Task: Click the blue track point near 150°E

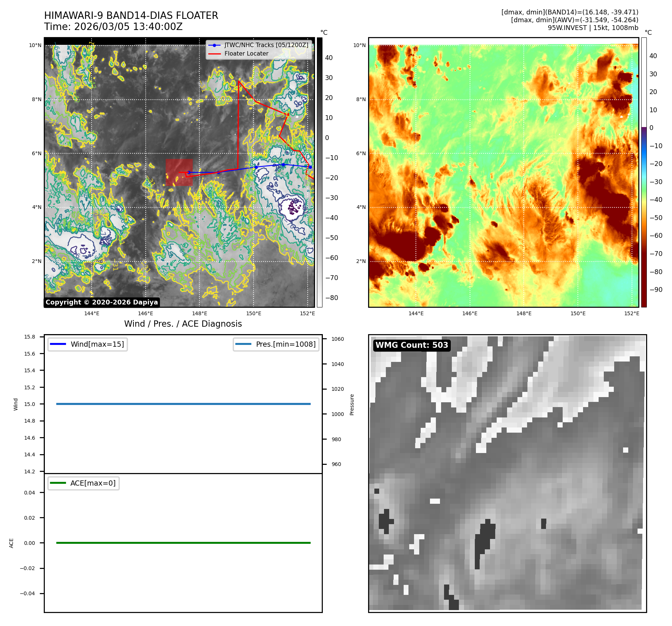Action: click(256, 167)
